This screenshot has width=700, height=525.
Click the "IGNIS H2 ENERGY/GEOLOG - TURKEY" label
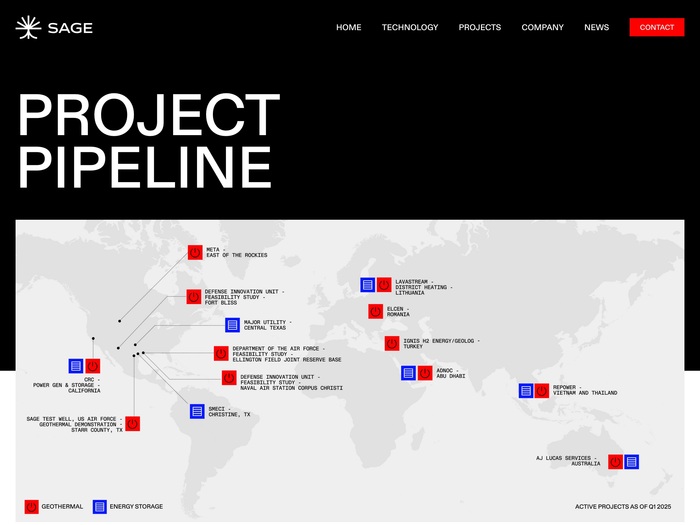tap(442, 344)
